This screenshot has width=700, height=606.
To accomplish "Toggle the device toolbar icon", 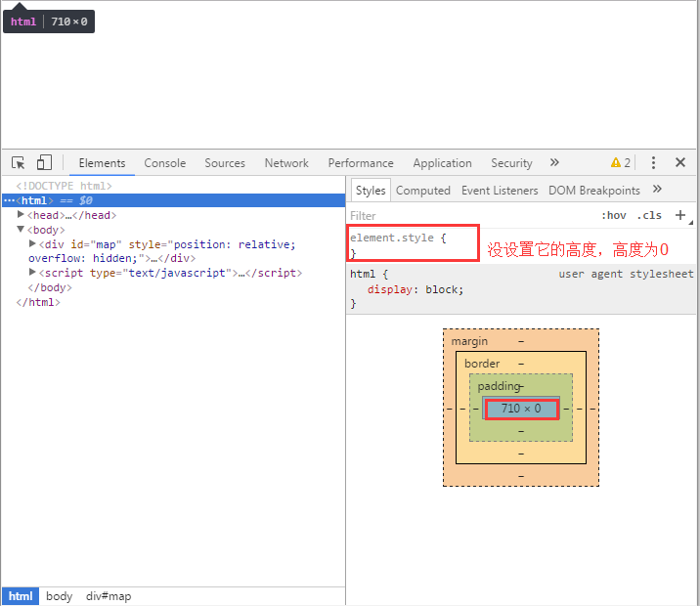I will click(44, 162).
